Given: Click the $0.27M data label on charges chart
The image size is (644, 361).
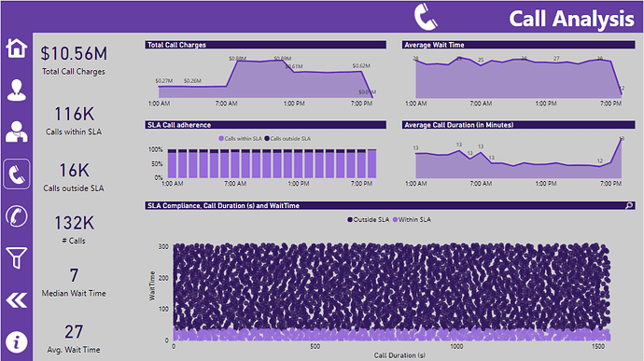Looking at the screenshot, I should pos(164,81).
